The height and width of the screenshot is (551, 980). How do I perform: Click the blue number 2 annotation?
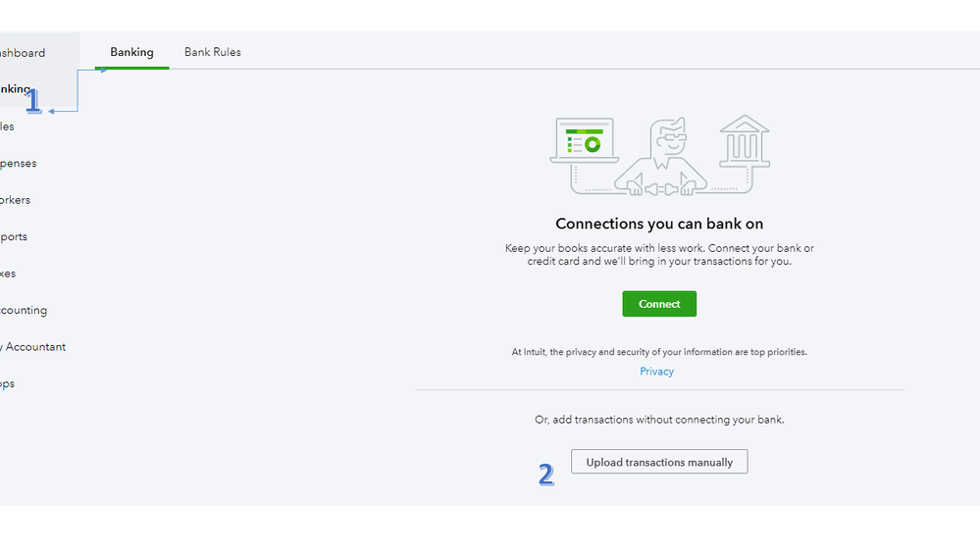[x=546, y=475]
